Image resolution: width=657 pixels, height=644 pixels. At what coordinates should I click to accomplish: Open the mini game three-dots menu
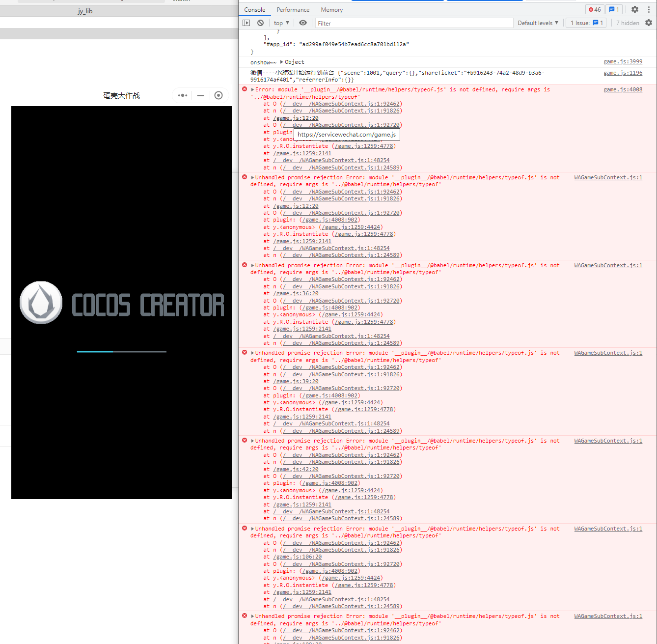point(183,95)
